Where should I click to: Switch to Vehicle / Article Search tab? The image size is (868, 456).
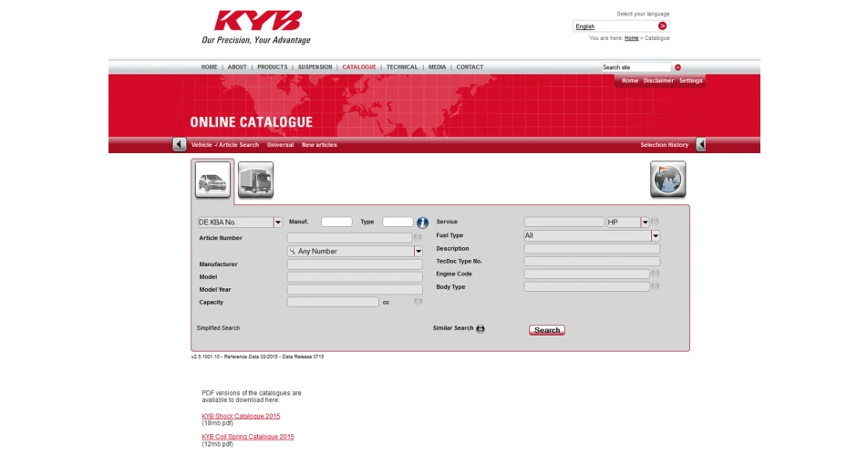point(225,145)
